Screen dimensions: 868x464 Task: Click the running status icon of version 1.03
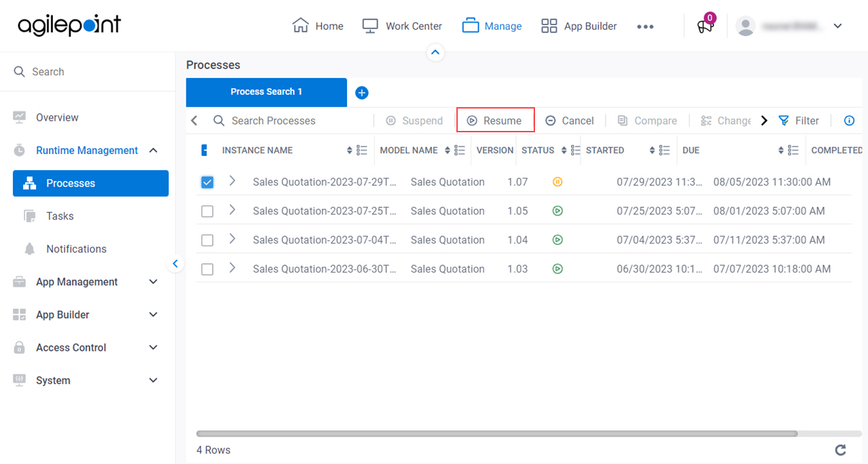click(x=557, y=269)
